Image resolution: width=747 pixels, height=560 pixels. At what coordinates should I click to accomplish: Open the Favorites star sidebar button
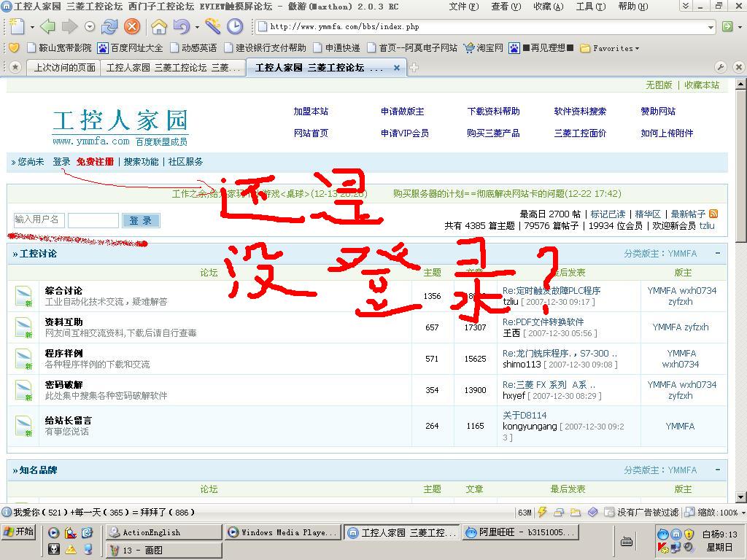click(15, 67)
